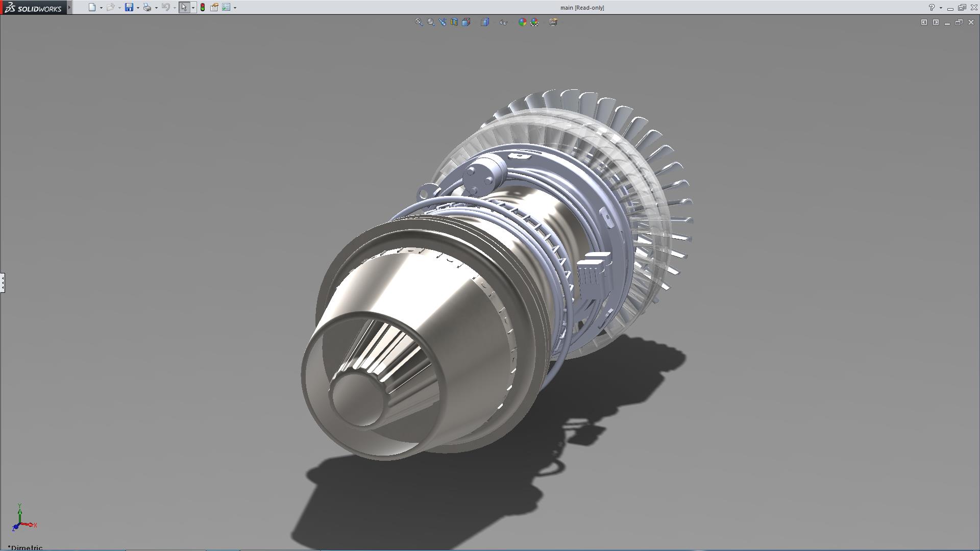This screenshot has width=980, height=551.
Task: Open File Properties clipboard button
Action: [214, 7]
